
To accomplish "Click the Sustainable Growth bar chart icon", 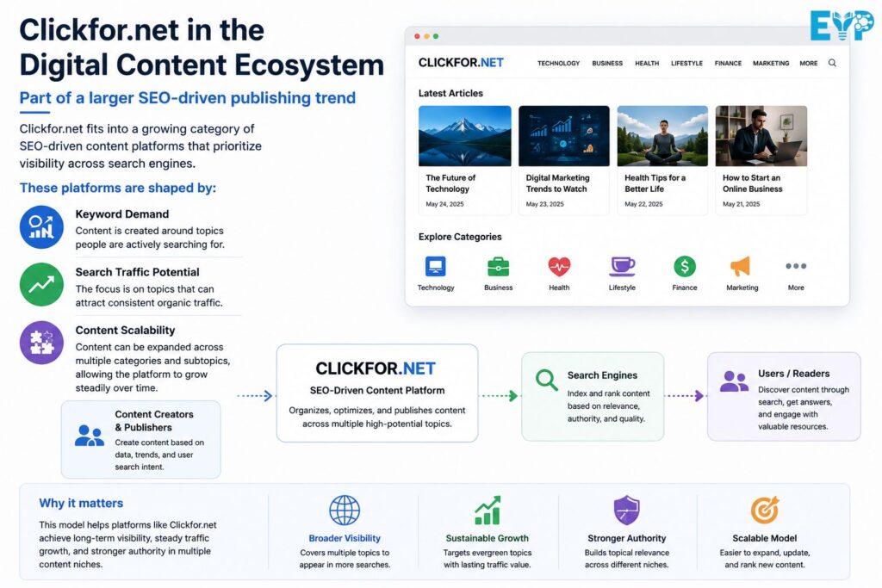I will (x=488, y=510).
